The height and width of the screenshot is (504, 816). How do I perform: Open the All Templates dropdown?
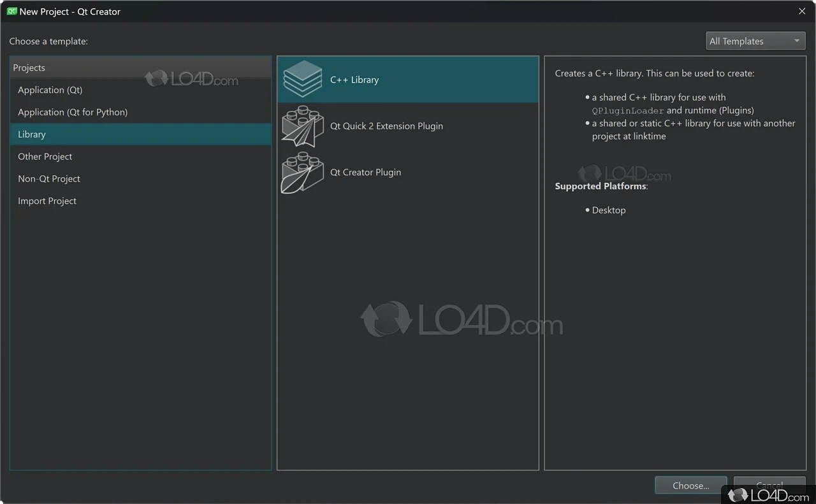[x=755, y=41]
